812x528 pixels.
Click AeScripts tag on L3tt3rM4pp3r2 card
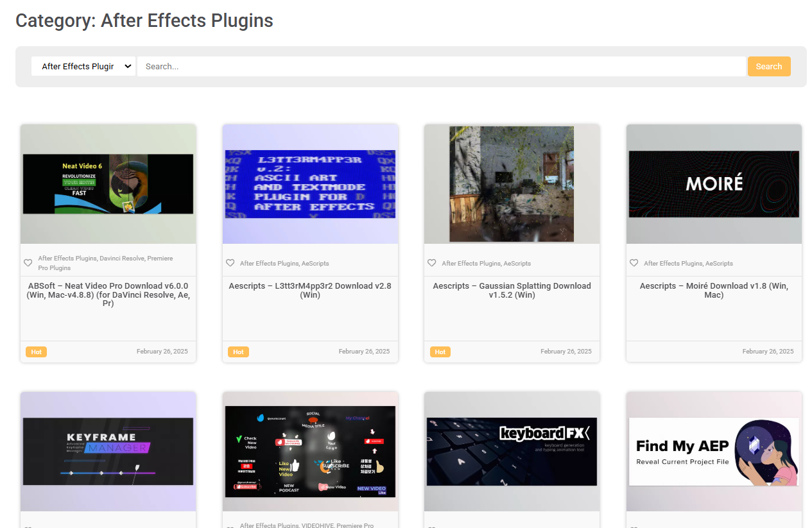(315, 263)
